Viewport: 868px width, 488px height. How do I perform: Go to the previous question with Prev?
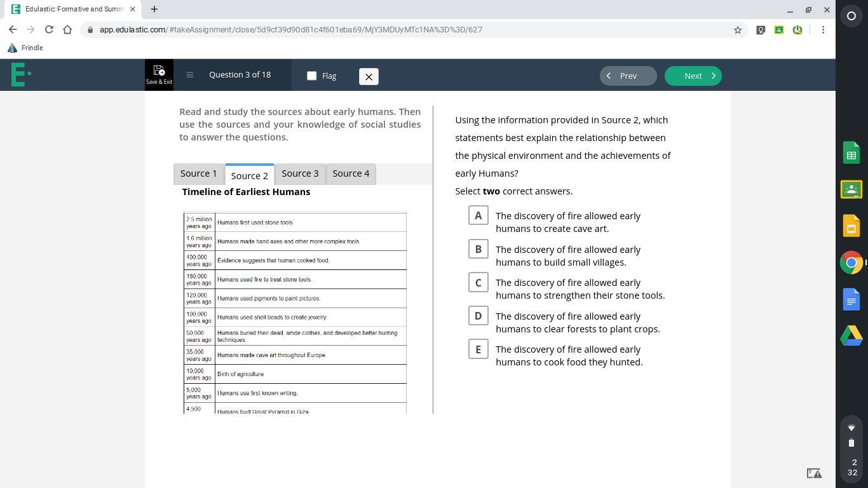click(628, 76)
